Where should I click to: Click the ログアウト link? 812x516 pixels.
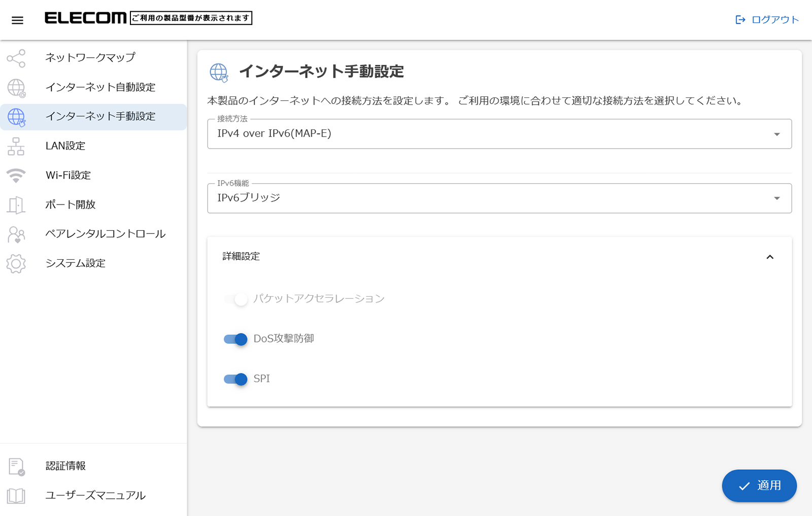(x=767, y=20)
